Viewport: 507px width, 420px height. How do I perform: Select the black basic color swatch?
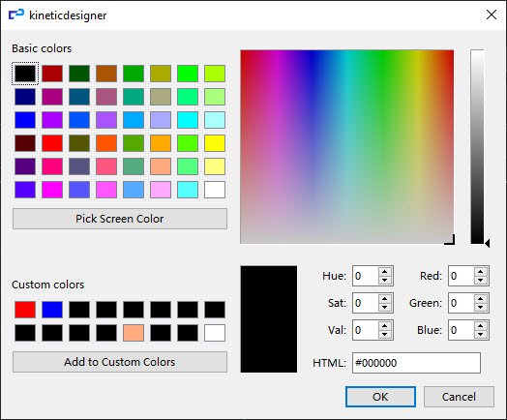click(x=25, y=74)
